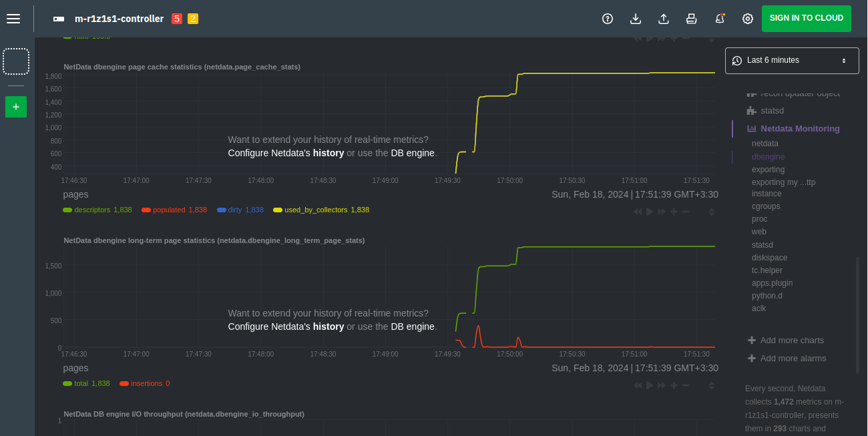The width and height of the screenshot is (868, 436).
Task: Click the import/download snapshot icon
Action: [x=636, y=19]
